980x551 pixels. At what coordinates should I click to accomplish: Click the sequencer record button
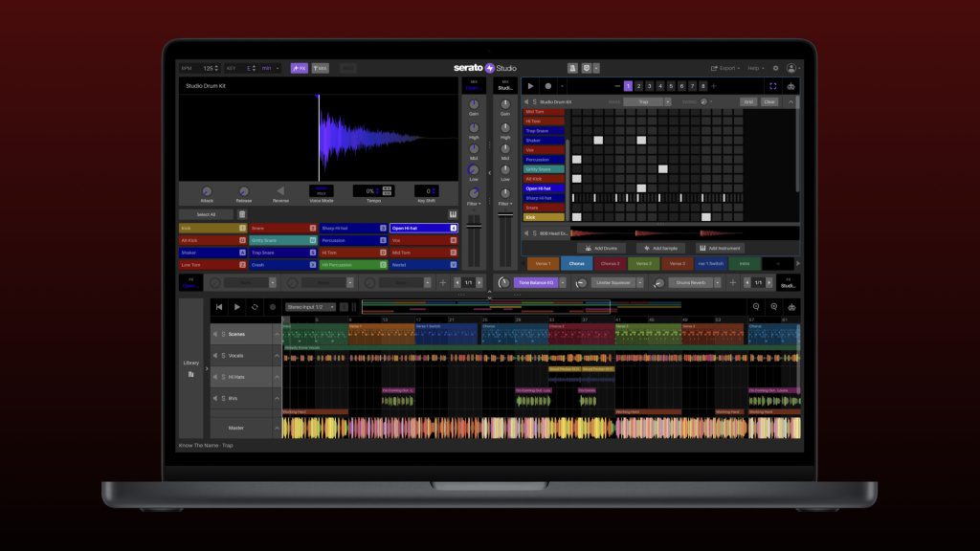tap(548, 86)
